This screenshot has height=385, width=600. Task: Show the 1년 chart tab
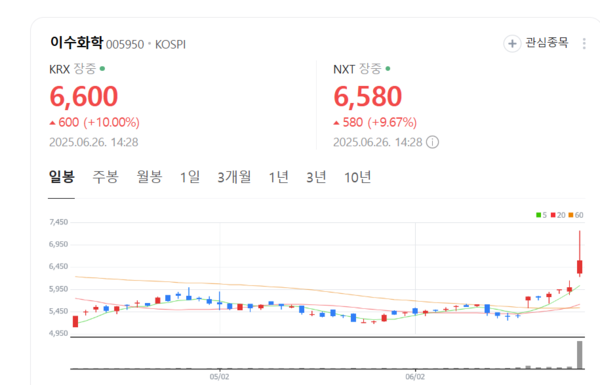pyautogui.click(x=278, y=177)
